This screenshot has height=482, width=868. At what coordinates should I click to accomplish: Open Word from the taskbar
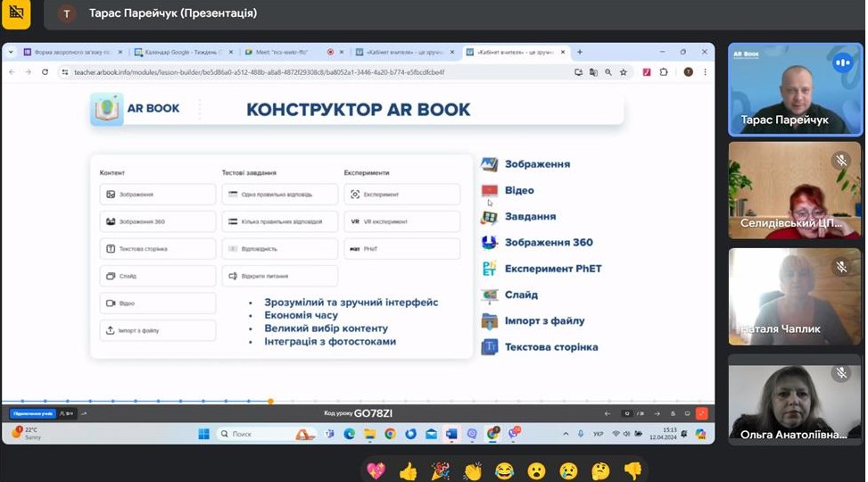tap(451, 434)
